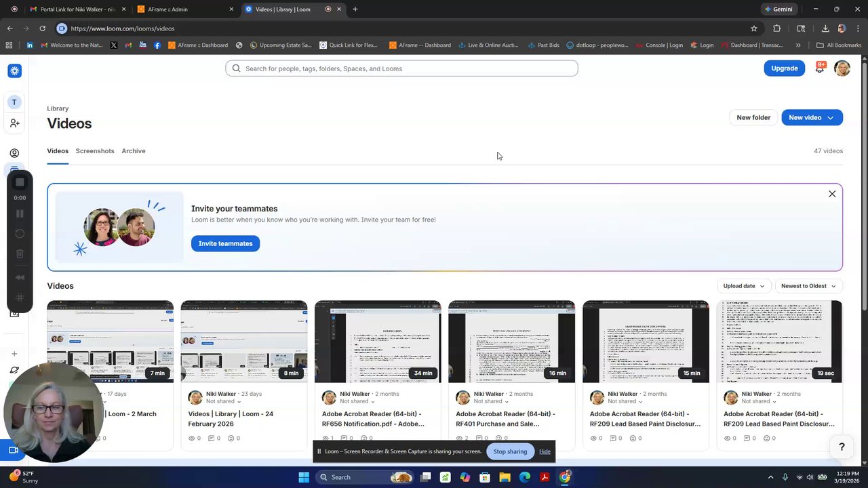Hide the screen sharing notification bar
868x488 pixels.
(545, 451)
